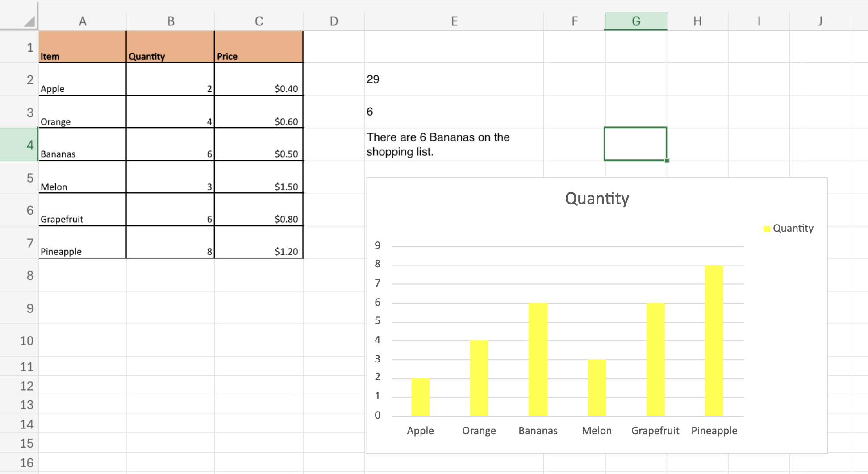
Task: Select Melon's quantity cell showing 3
Action: pyautogui.click(x=171, y=177)
